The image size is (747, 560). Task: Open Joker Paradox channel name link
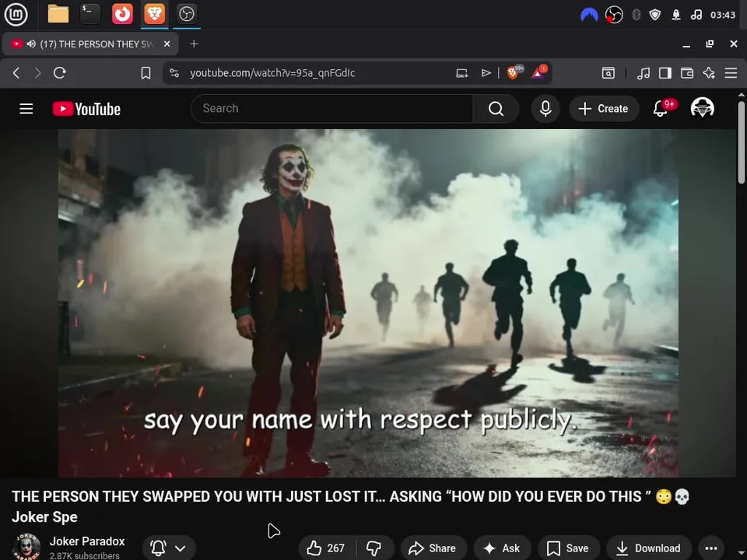pos(87,541)
